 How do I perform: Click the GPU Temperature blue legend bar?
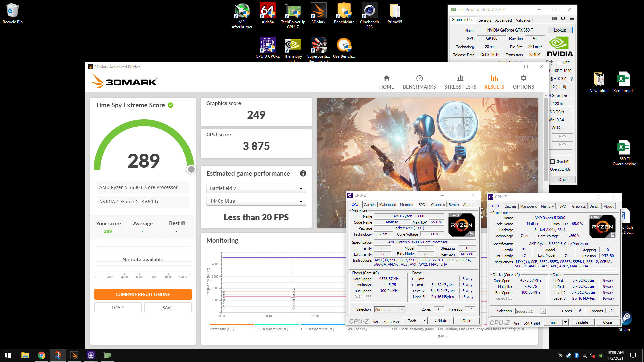click(323, 324)
